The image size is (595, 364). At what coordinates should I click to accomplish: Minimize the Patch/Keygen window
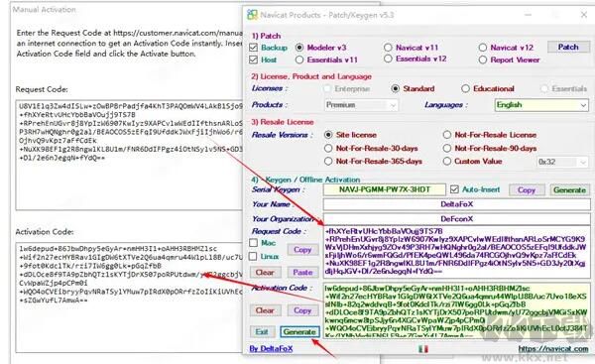528,15
